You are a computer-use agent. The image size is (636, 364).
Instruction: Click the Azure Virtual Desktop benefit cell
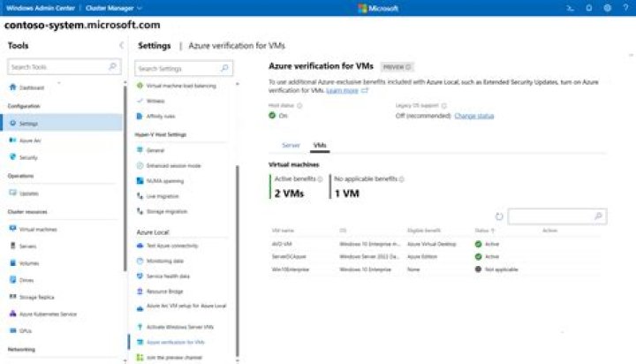[x=432, y=244]
